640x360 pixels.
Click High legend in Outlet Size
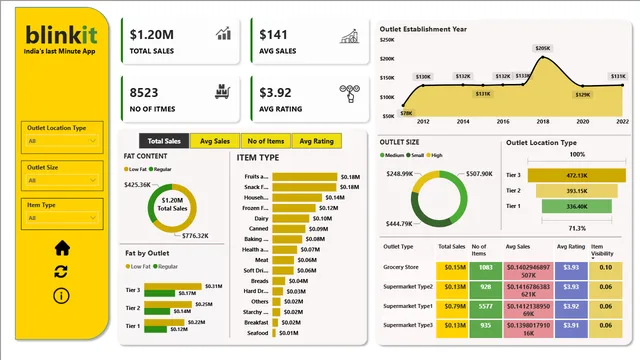point(434,155)
